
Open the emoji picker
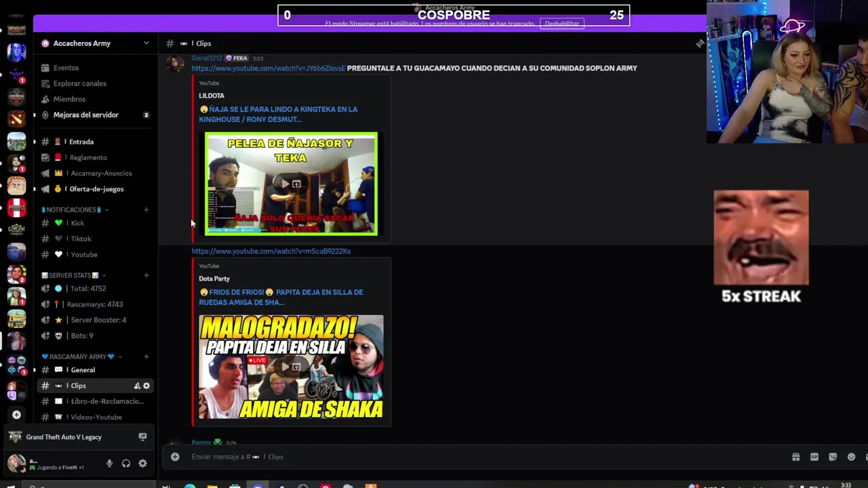[x=852, y=457]
